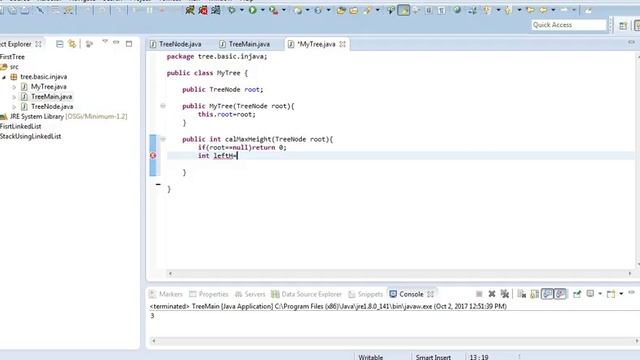640x360 pixels.
Task: Click Remove All Terminated Launches icon
Action: (505, 294)
